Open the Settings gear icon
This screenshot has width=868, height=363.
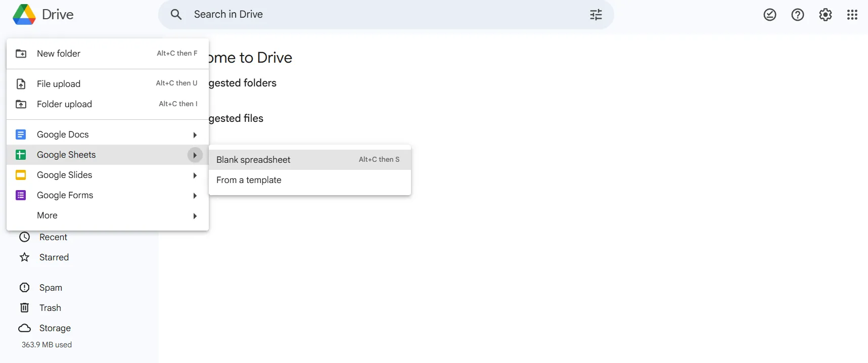[826, 15]
